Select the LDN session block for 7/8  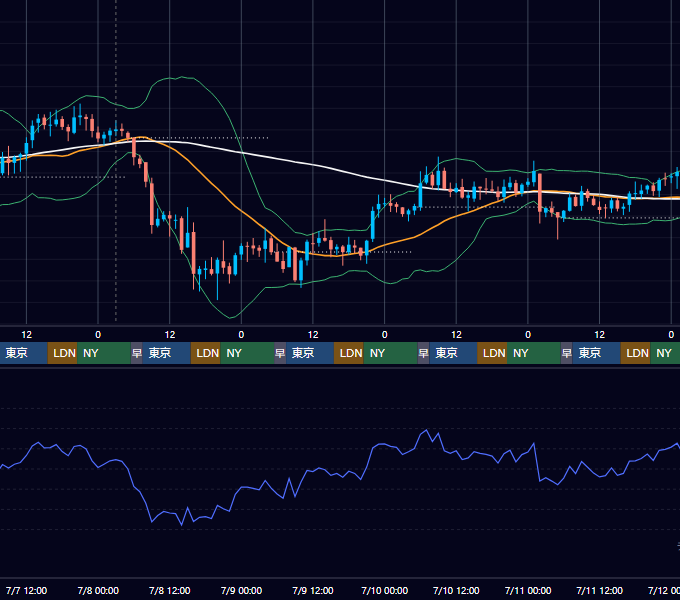206,353
